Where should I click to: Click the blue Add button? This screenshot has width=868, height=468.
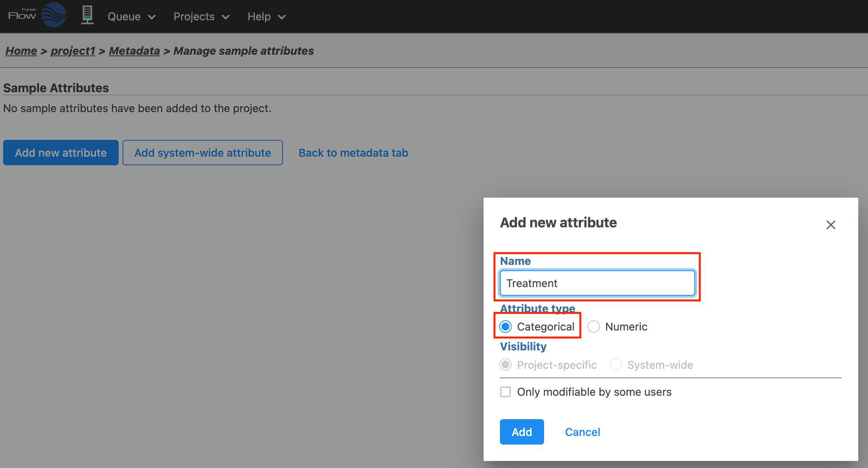522,432
